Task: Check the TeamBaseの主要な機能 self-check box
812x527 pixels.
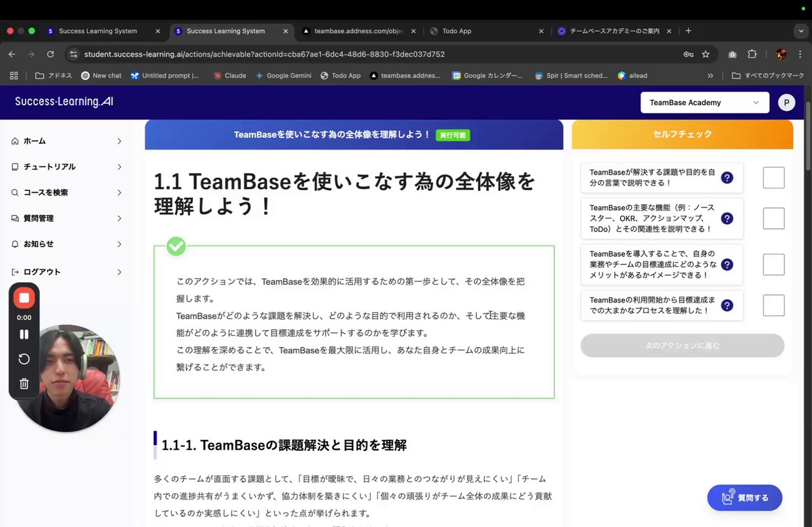Action: point(774,218)
